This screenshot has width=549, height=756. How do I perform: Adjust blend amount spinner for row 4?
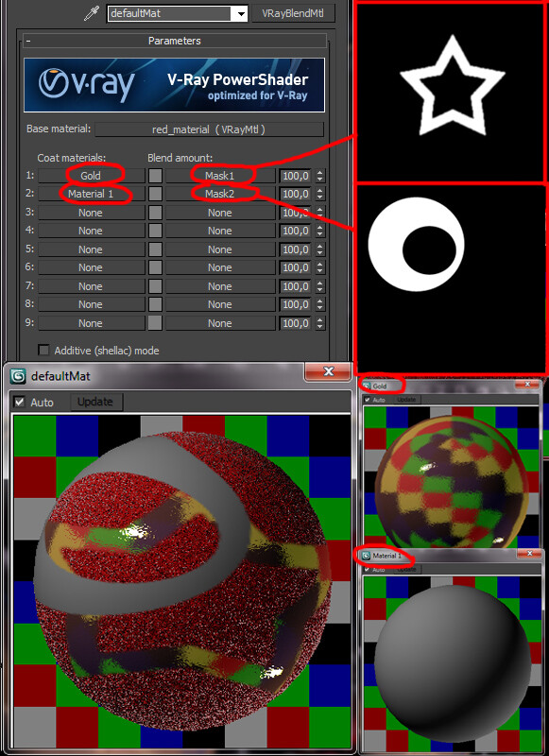click(320, 231)
